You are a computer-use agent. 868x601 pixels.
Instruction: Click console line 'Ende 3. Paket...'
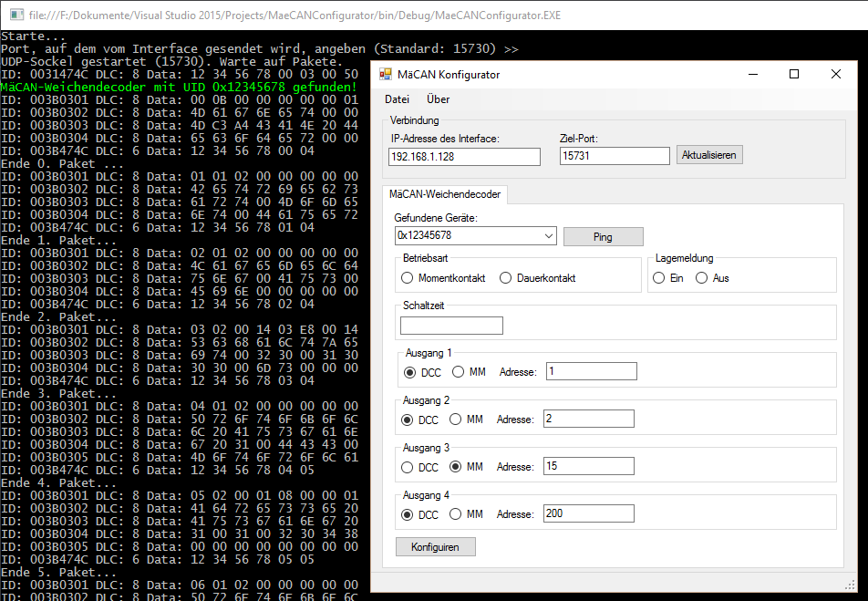tap(58, 394)
